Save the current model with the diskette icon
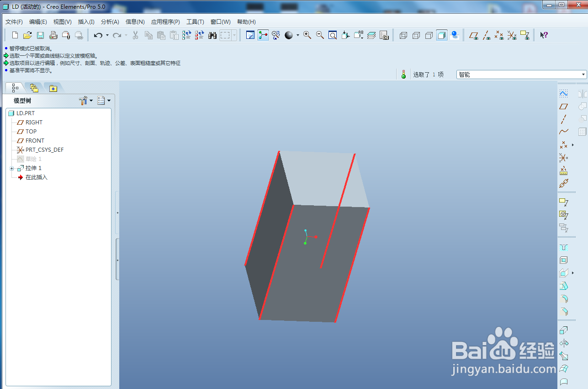The width and height of the screenshot is (588, 389). (x=40, y=35)
